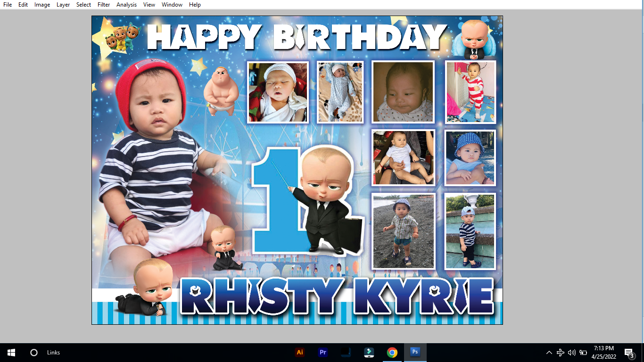The height and width of the screenshot is (362, 644).
Task: Click the Photoshop taskbar icon
Action: click(415, 353)
